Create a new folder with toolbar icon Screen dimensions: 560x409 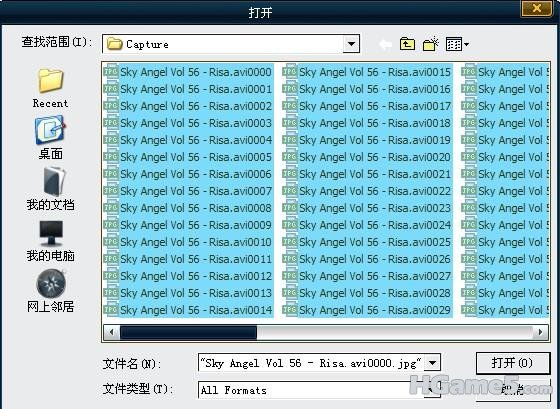pos(431,44)
